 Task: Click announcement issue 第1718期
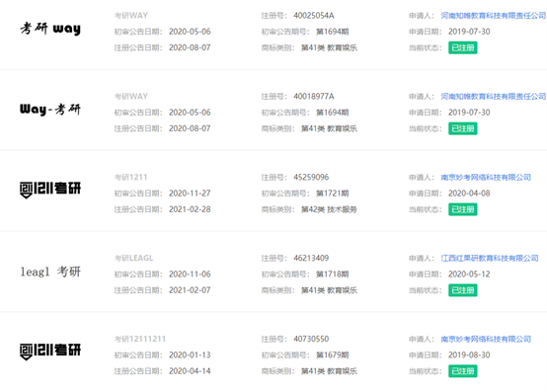pos(332,274)
